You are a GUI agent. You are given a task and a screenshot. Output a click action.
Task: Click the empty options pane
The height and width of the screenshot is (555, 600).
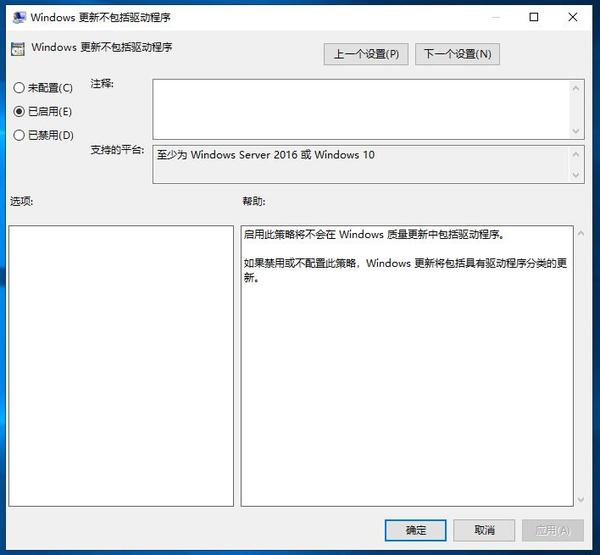(x=121, y=366)
